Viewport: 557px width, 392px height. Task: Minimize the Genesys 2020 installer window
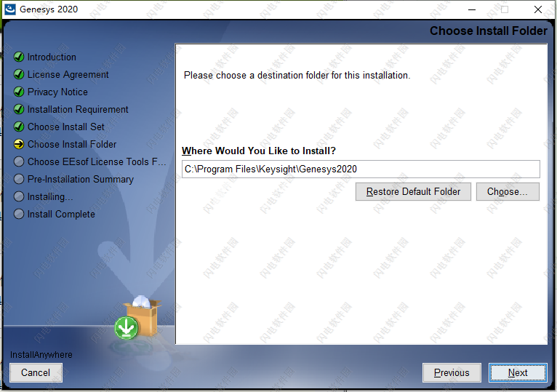(472, 9)
